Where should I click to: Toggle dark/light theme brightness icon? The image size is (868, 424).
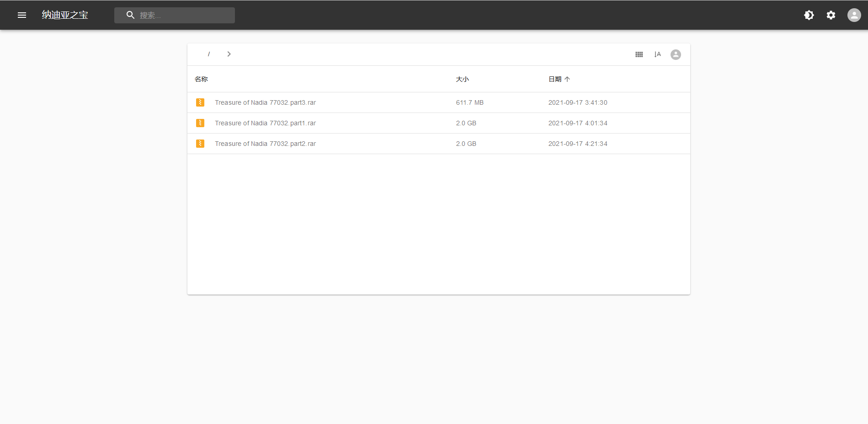pyautogui.click(x=809, y=15)
